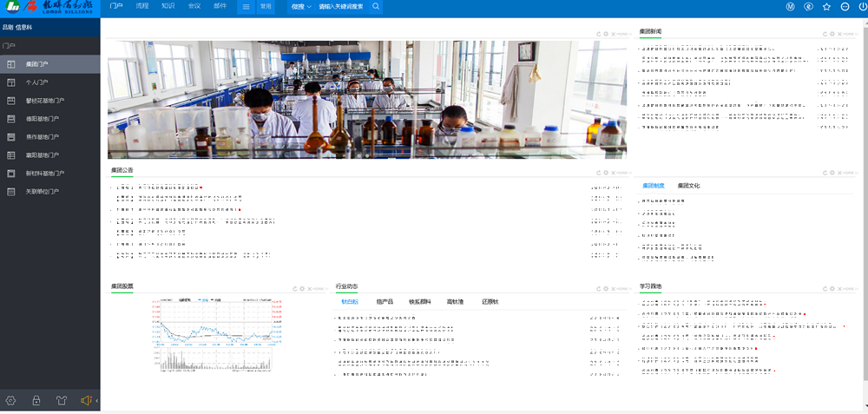
Task: Click the Lomon Billions logo
Action: pos(49,7)
